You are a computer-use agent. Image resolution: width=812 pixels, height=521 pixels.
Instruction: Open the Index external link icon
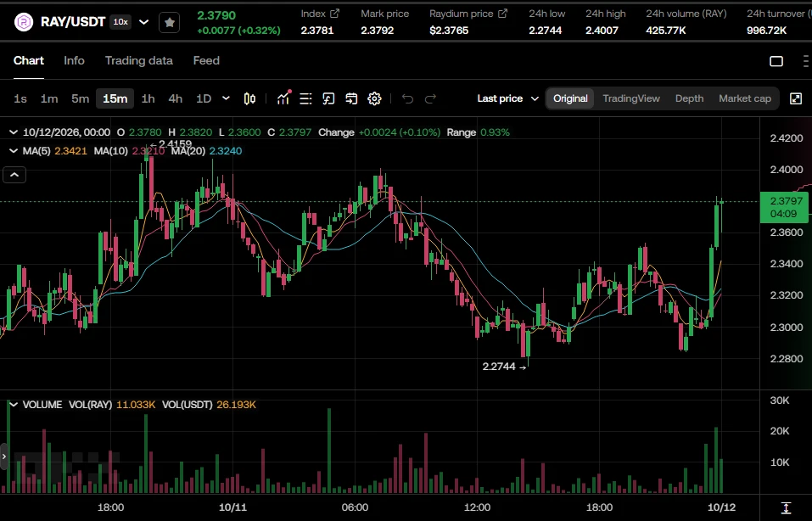[x=334, y=14]
